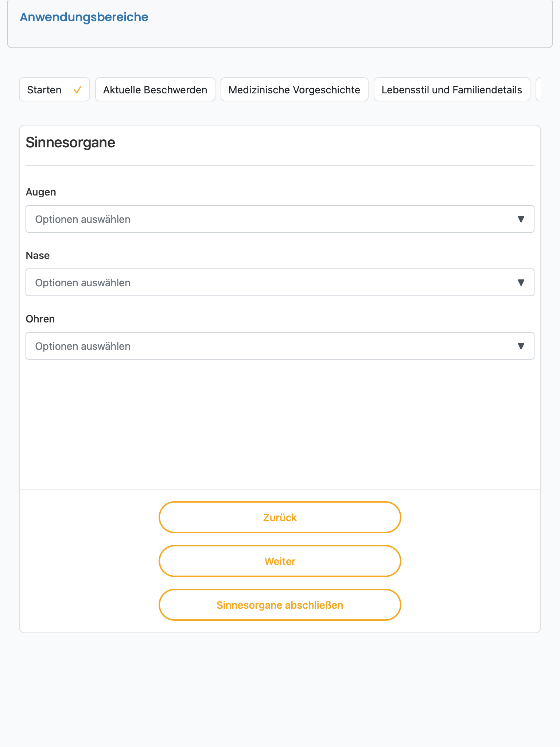Click the partially hidden tab at right edge
Screen dimensions: 560x747
538,89
